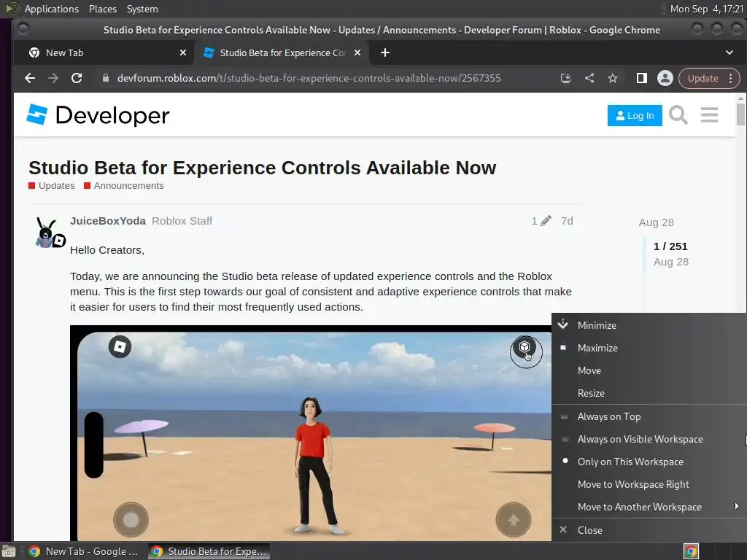This screenshot has width=747, height=560.
Task: Click the Roblox menu icon in the image
Action: 120,346
